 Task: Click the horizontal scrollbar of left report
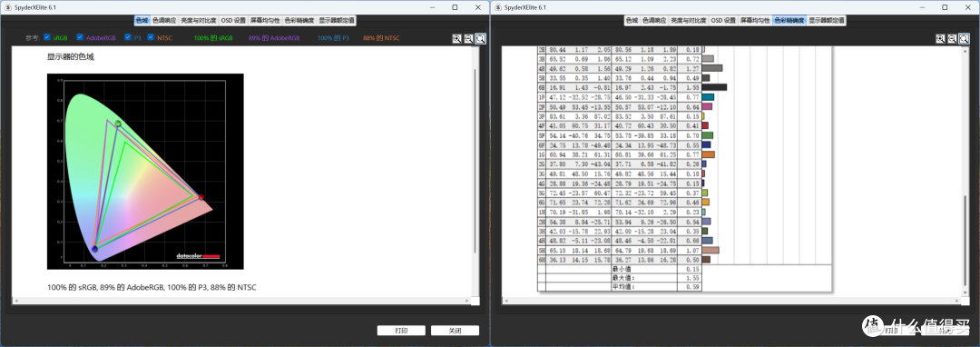pos(241,301)
